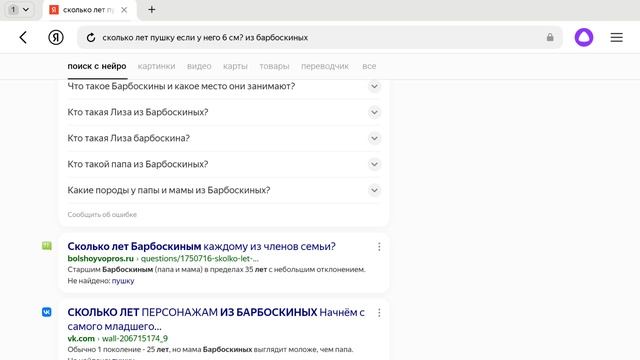Switch to the 'картинки' tab

[x=156, y=66]
